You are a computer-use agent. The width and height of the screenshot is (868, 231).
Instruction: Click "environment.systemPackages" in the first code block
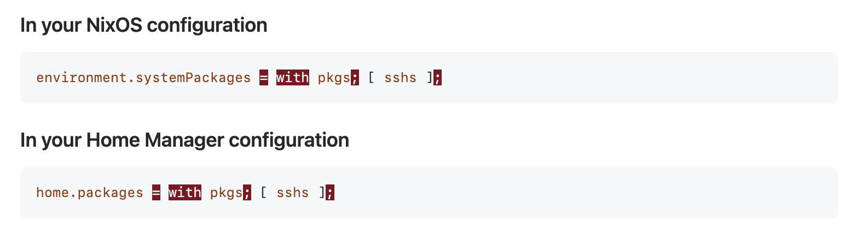(x=143, y=78)
